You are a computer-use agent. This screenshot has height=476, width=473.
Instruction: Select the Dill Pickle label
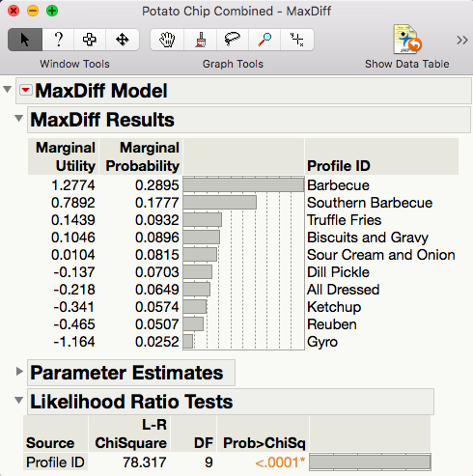pyautogui.click(x=338, y=272)
